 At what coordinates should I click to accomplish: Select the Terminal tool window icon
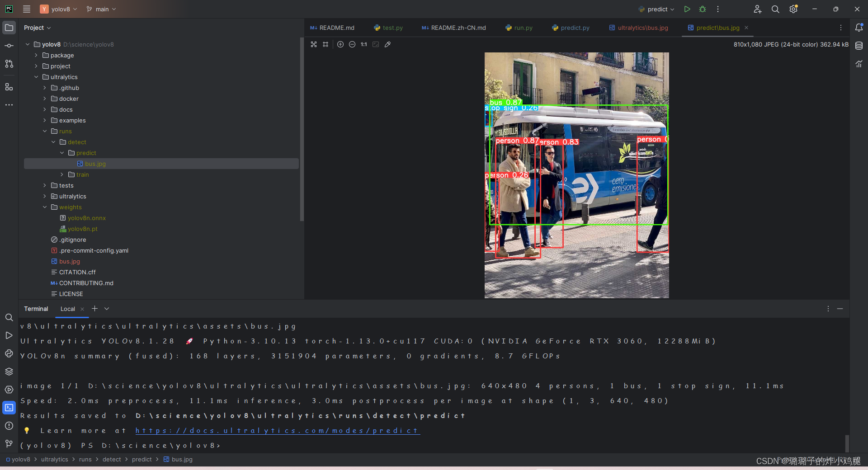9,408
